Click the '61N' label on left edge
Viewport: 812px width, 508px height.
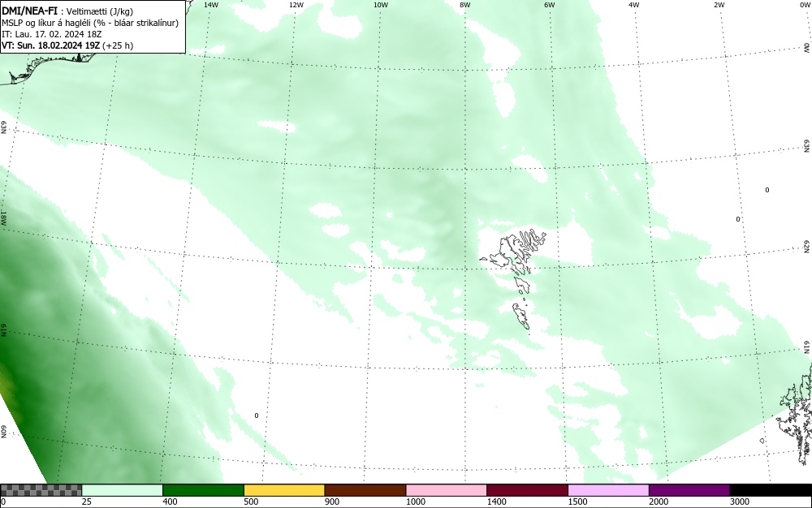click(x=3, y=330)
